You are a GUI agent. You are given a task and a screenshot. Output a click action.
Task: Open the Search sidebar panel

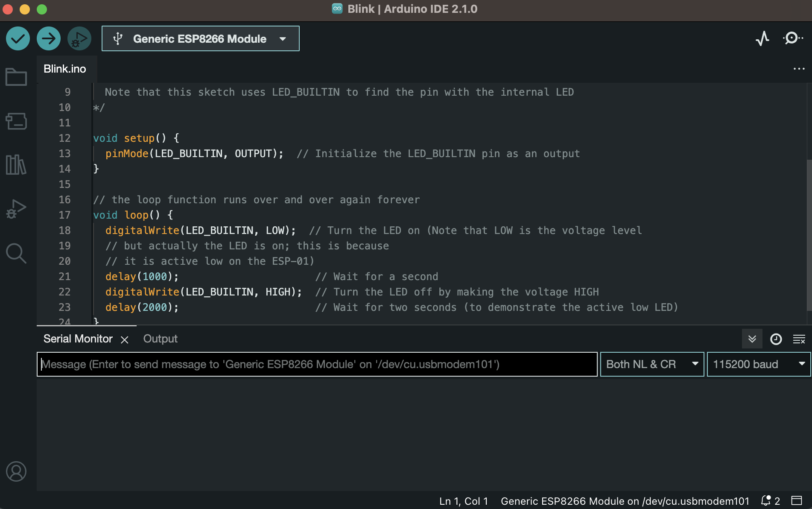(16, 254)
